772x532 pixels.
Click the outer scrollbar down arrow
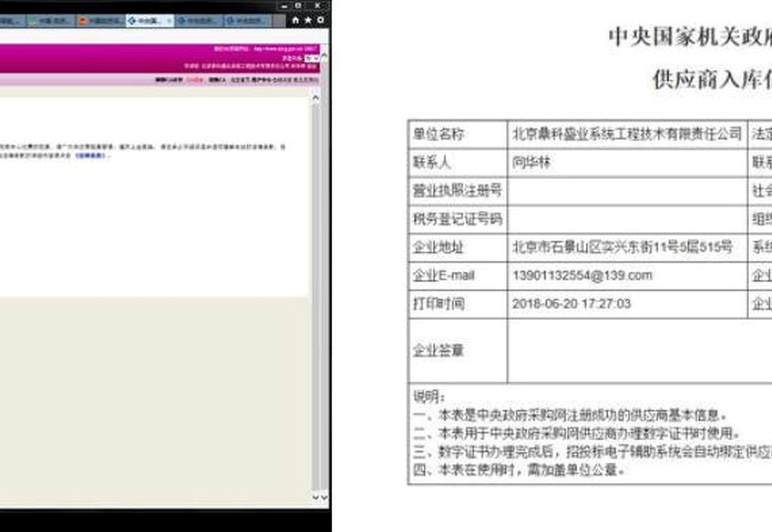[324, 498]
